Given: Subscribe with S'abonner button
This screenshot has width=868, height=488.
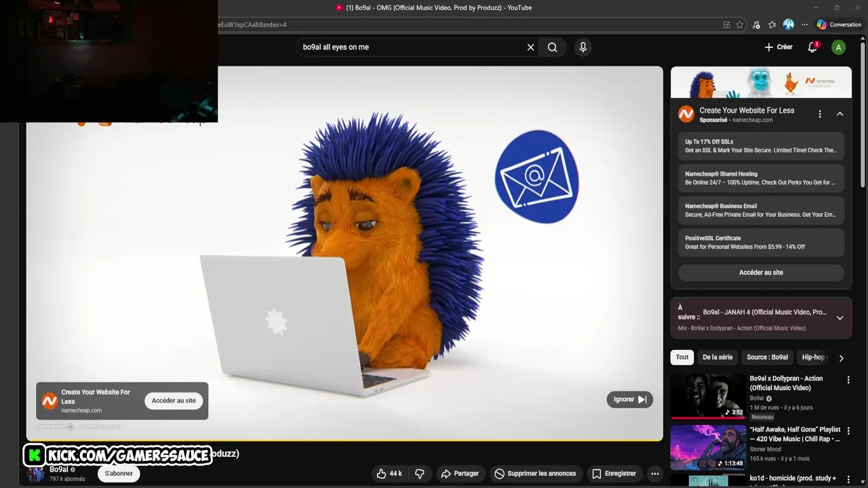Looking at the screenshot, I should (x=119, y=474).
